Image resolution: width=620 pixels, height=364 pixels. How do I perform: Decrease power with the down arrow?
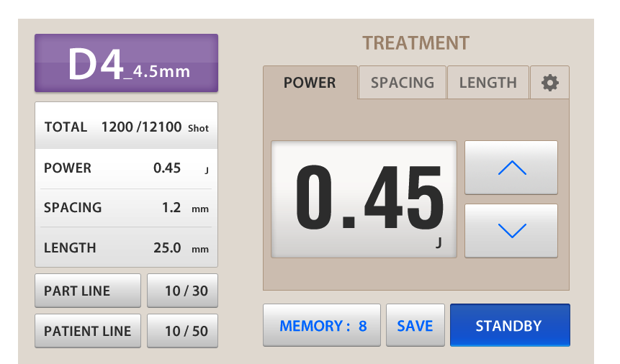pos(511,231)
